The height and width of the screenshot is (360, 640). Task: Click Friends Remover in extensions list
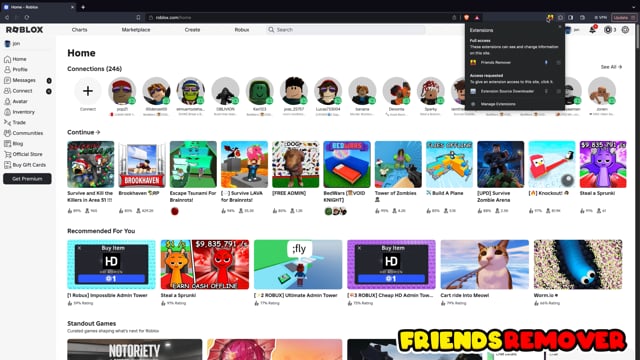[x=496, y=62]
